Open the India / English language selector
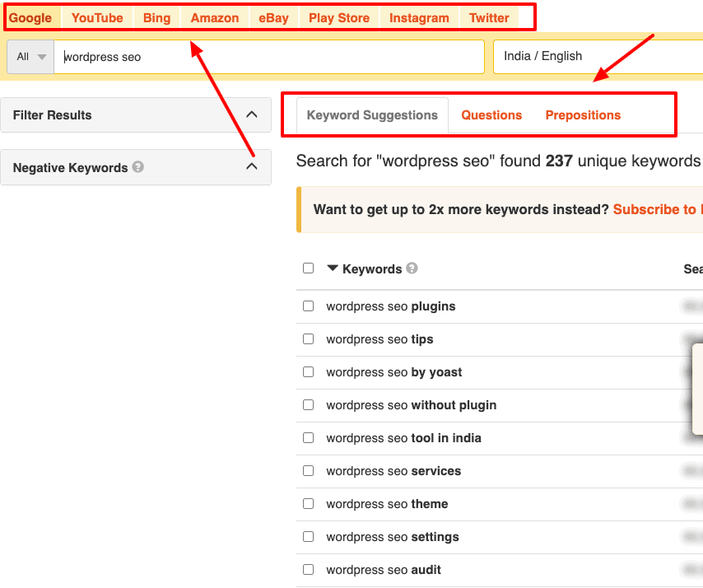This screenshot has height=588, width=703. click(598, 57)
